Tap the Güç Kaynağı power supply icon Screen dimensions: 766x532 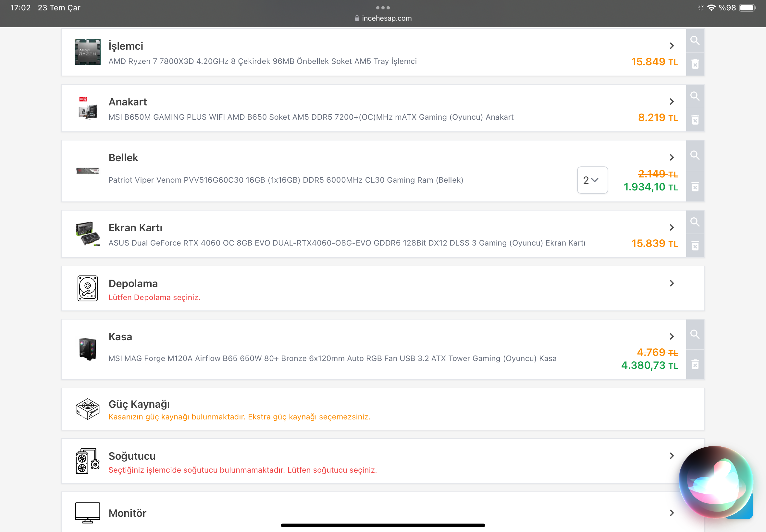coord(87,409)
